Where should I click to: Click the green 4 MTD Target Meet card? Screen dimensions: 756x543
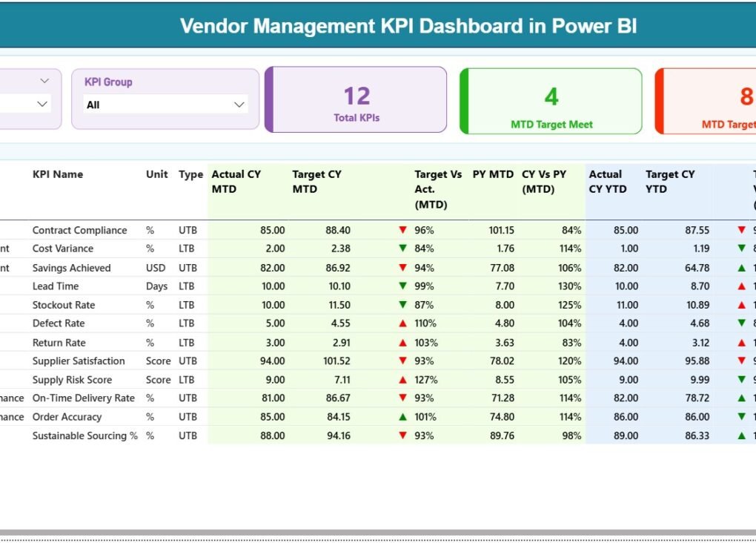coord(551,99)
